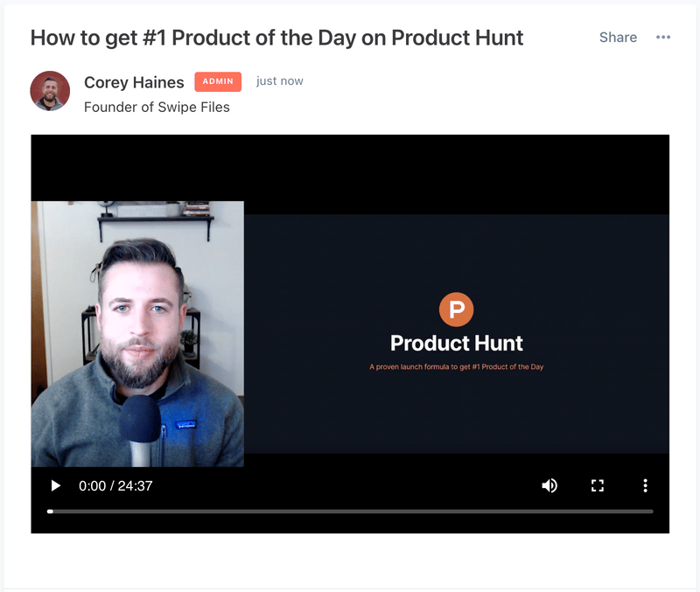Image resolution: width=700 pixels, height=592 pixels.
Task: Open Corey Haines profile avatar
Action: click(x=50, y=91)
